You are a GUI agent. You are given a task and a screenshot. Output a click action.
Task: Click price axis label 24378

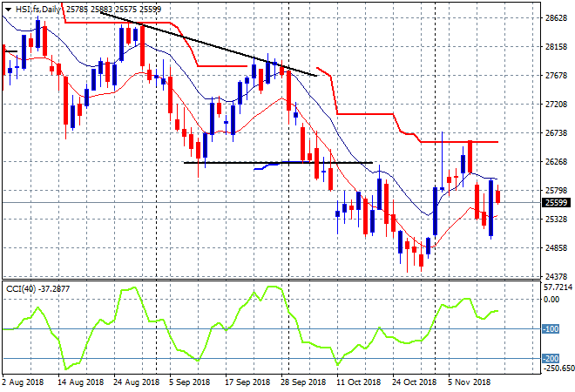(557, 277)
